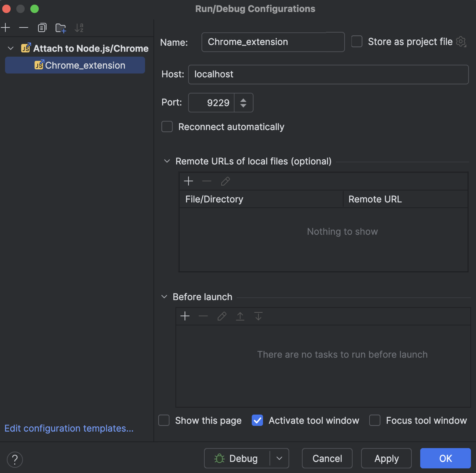Uncheck Activate tool window

tap(257, 420)
